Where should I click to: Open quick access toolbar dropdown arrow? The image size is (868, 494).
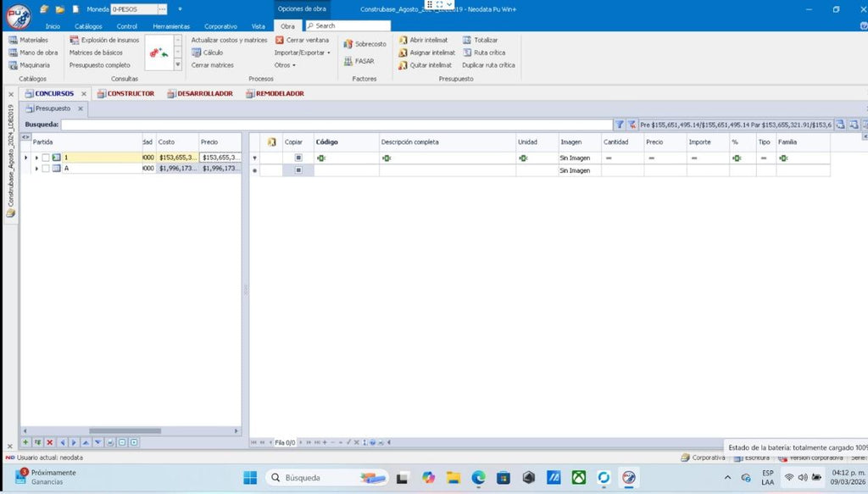180,9
